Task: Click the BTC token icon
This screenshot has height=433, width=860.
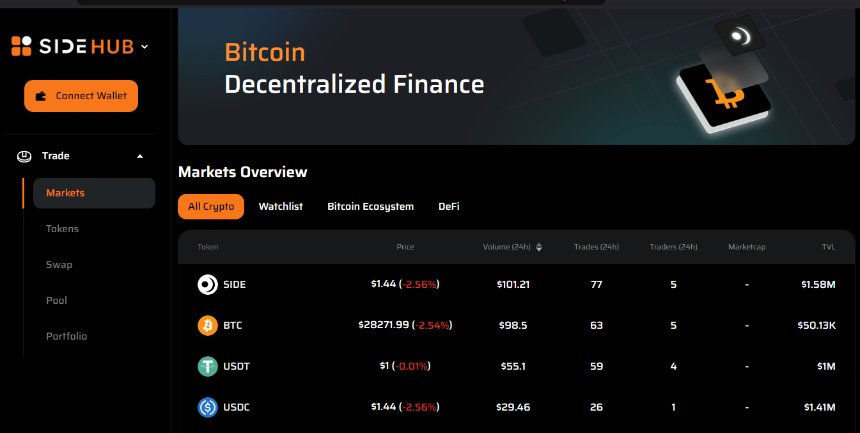Action: coord(208,325)
